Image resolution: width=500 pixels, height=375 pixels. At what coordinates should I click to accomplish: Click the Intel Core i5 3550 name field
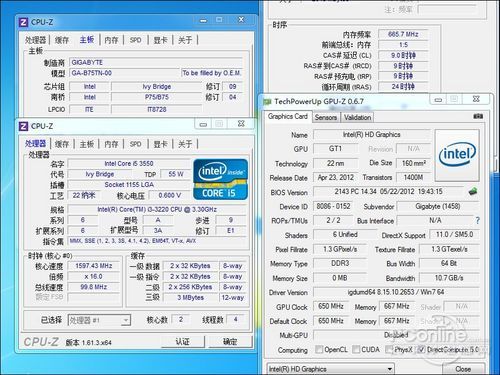coord(129,164)
